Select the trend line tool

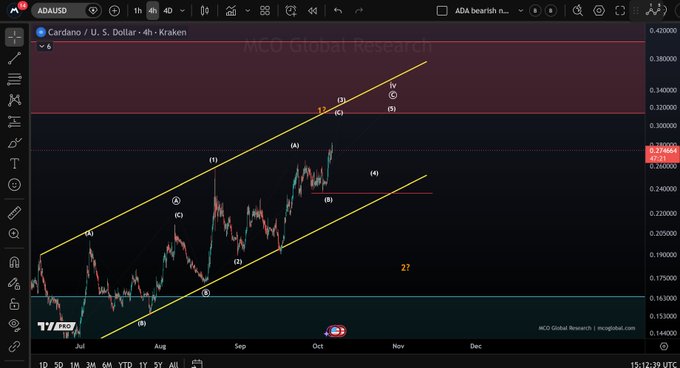click(x=14, y=58)
